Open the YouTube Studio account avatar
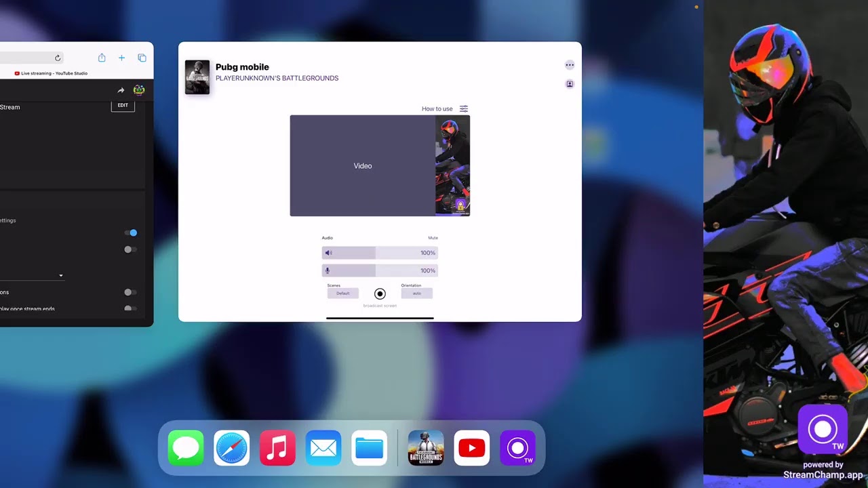This screenshot has height=488, width=868. [x=139, y=90]
